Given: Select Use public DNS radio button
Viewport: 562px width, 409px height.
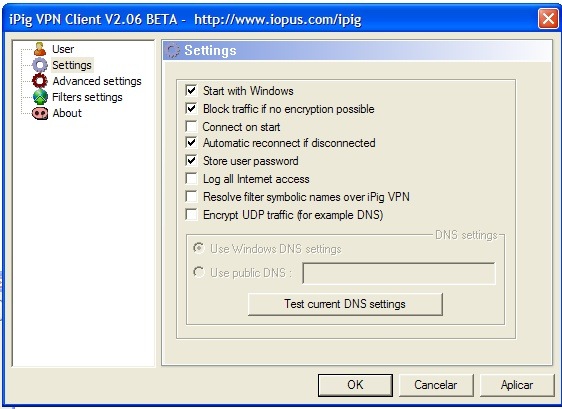Looking at the screenshot, I should [199, 272].
